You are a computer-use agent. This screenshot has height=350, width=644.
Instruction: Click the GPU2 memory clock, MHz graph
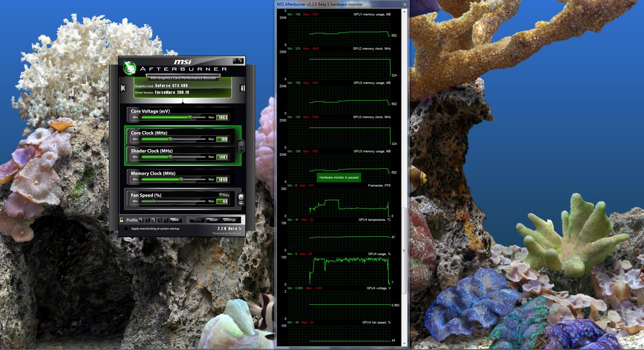(339, 65)
